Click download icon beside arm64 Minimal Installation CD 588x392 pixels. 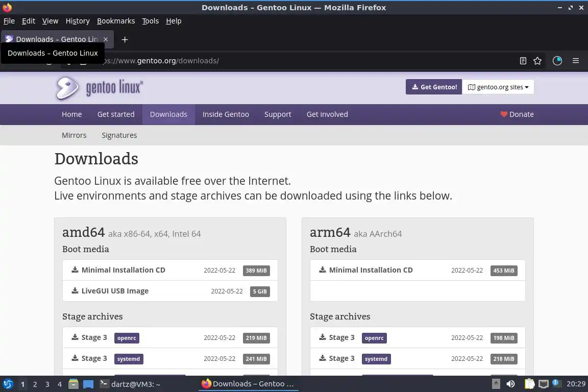coord(323,269)
